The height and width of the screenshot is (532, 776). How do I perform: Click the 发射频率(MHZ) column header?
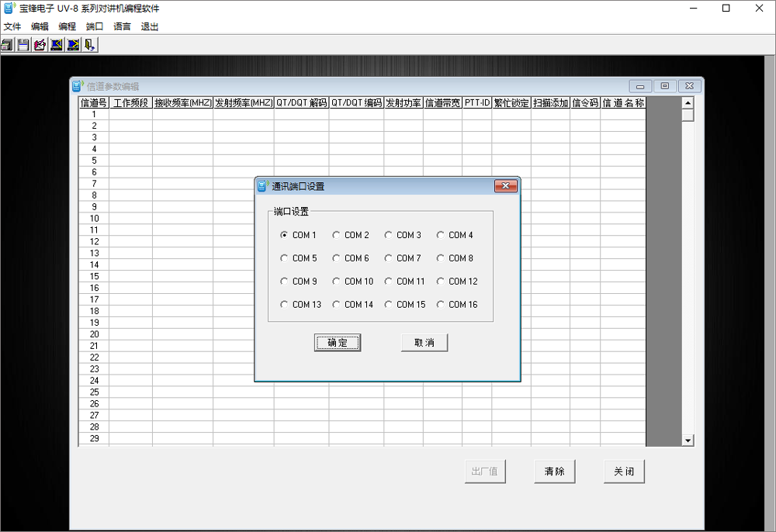tap(244, 103)
